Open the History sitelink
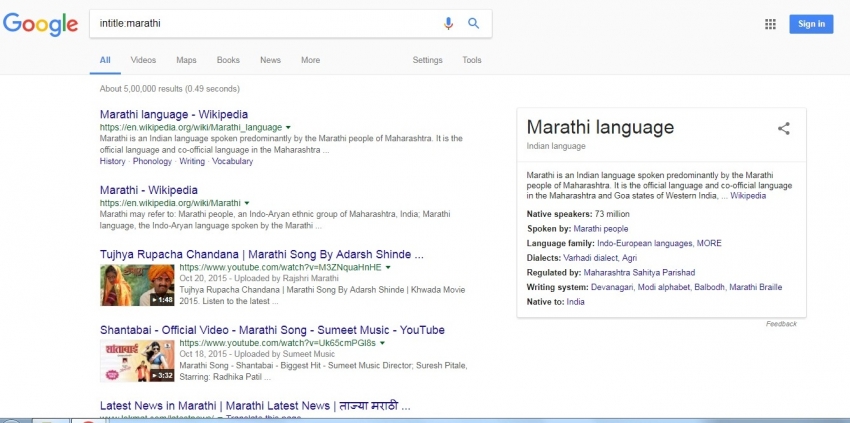Image resolution: width=850 pixels, height=423 pixels. point(112,162)
